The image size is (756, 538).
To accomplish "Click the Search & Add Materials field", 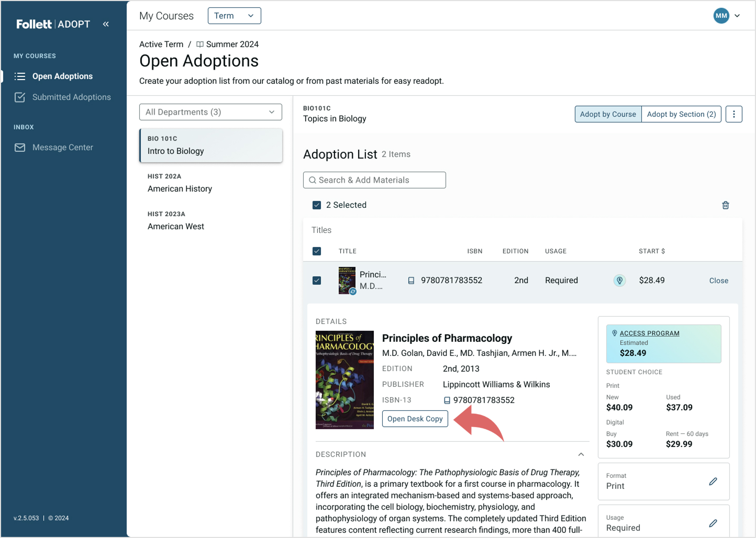I will (x=374, y=180).
